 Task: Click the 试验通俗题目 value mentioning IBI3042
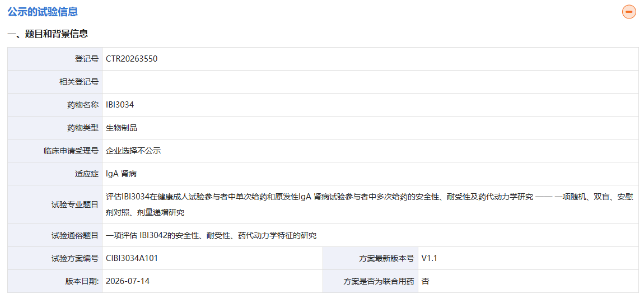(211, 235)
